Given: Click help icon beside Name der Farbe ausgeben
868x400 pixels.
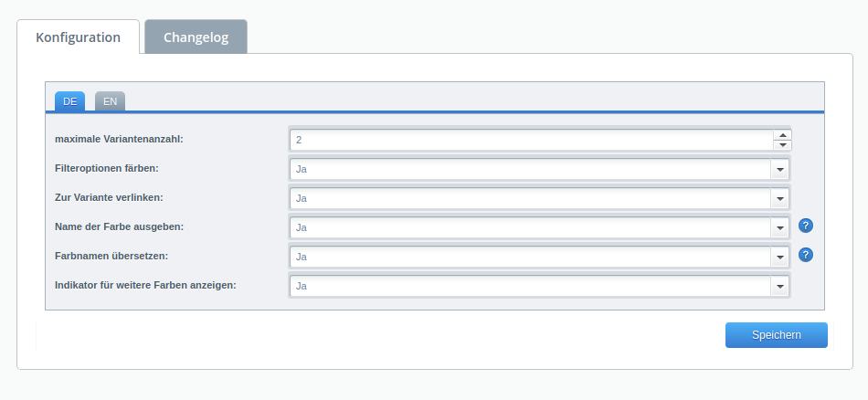Looking at the screenshot, I should pos(806,226).
